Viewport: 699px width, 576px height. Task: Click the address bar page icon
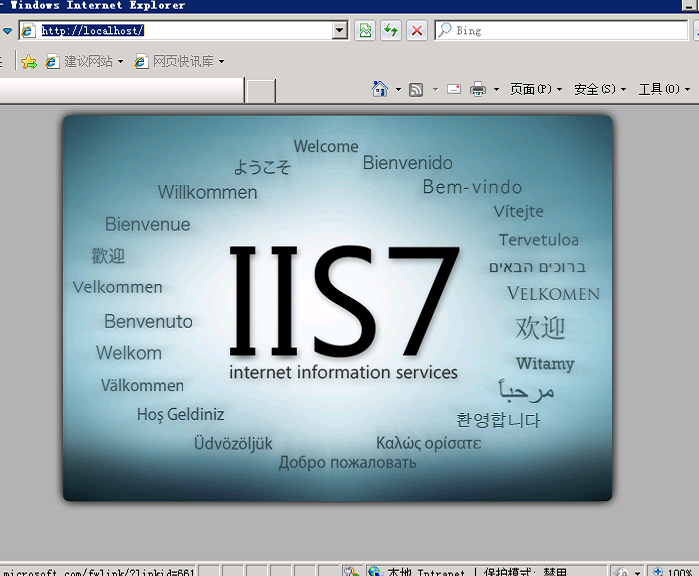click(28, 30)
